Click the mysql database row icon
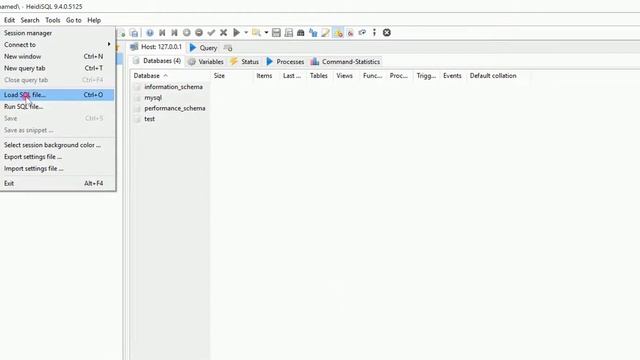The height and width of the screenshot is (360, 640). tap(137, 98)
